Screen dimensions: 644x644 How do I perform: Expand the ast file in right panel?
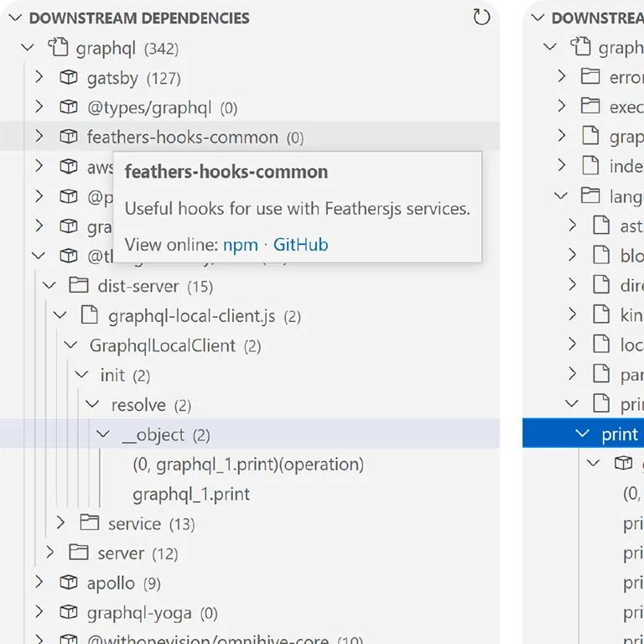[572, 225]
